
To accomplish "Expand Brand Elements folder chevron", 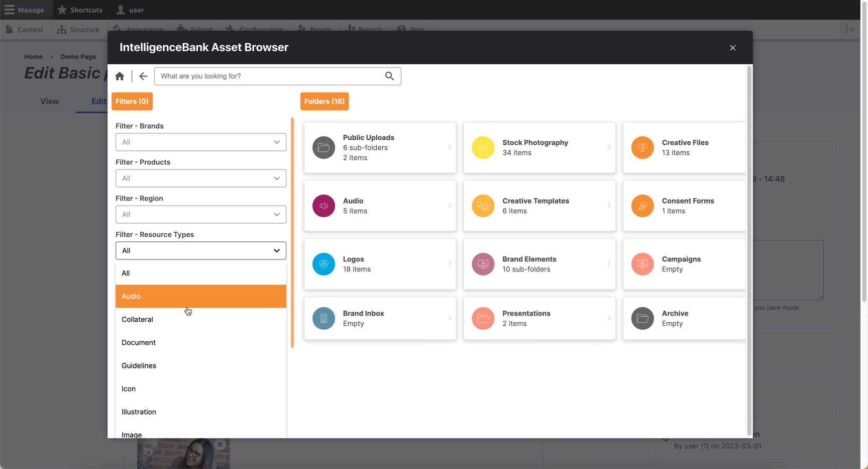I will coord(609,264).
